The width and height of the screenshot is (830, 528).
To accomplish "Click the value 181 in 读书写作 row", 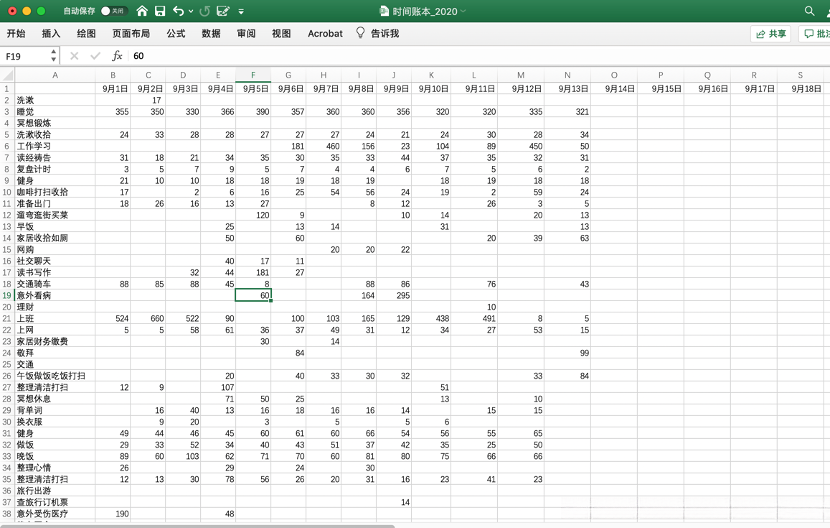I will [263, 273].
